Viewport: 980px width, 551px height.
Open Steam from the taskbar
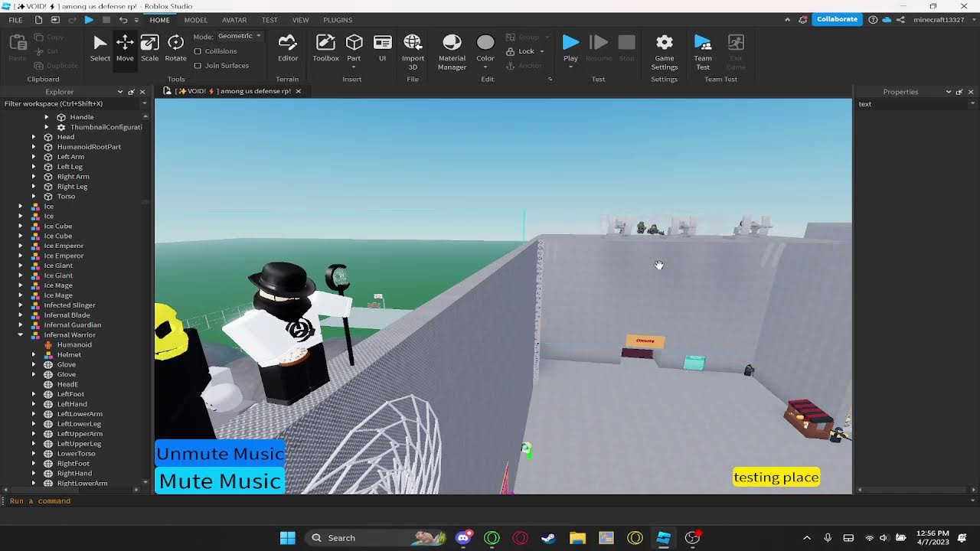(548, 538)
